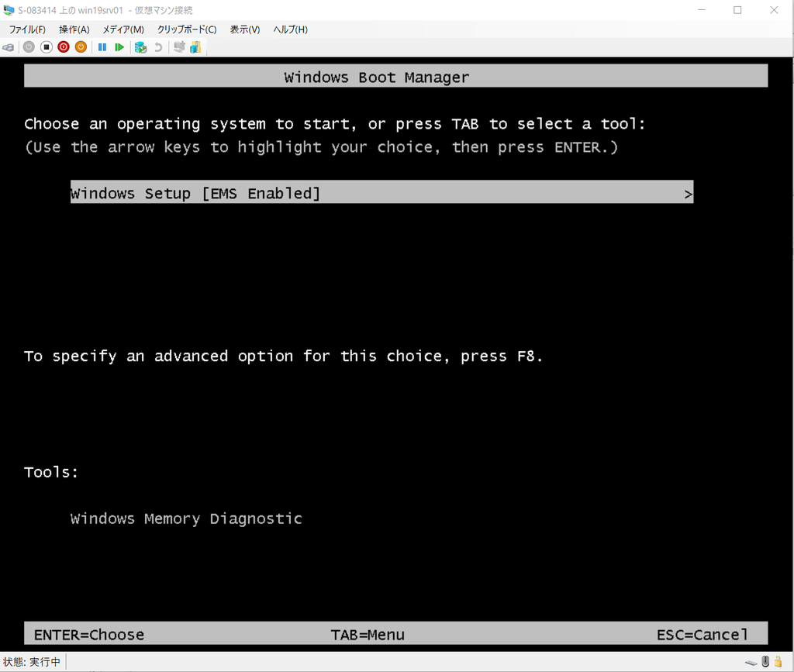Viewport: 794px width, 672px height.
Task: Open the メディア(M) menu
Action: pos(123,29)
